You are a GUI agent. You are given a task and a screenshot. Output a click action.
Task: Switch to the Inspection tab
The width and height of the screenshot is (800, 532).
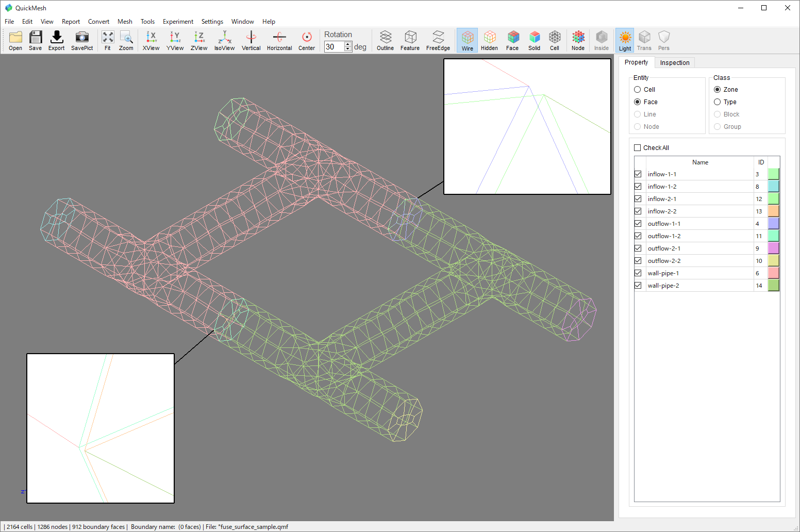675,62
